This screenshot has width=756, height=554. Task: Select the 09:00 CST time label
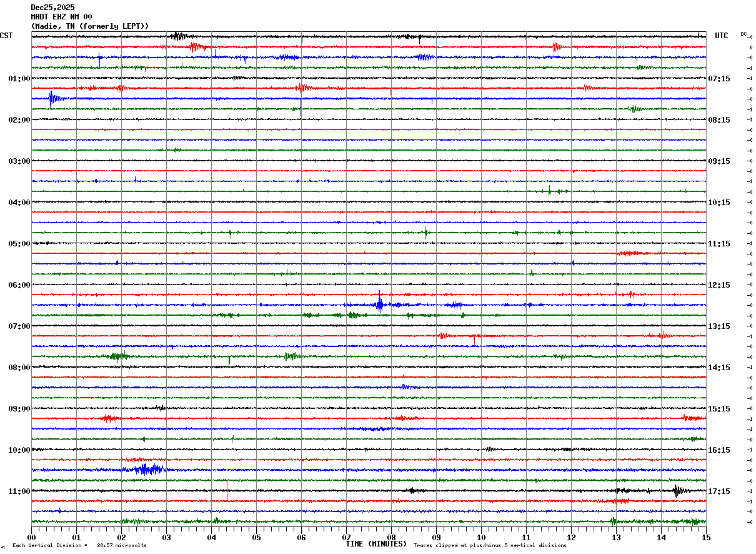pyautogui.click(x=19, y=409)
